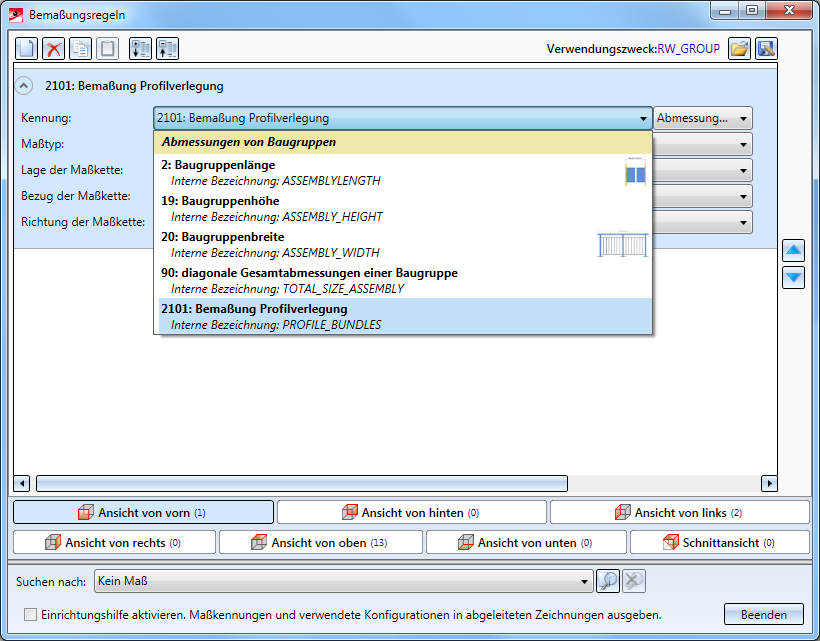Image resolution: width=820 pixels, height=641 pixels.
Task: Save the rules with disk icon
Action: coord(766,49)
